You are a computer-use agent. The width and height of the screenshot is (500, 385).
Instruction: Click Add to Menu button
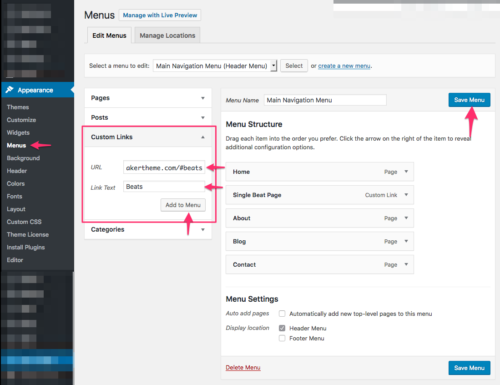(x=183, y=205)
